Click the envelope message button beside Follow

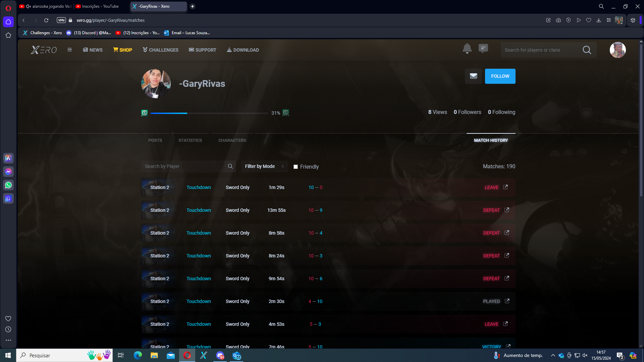pos(473,76)
